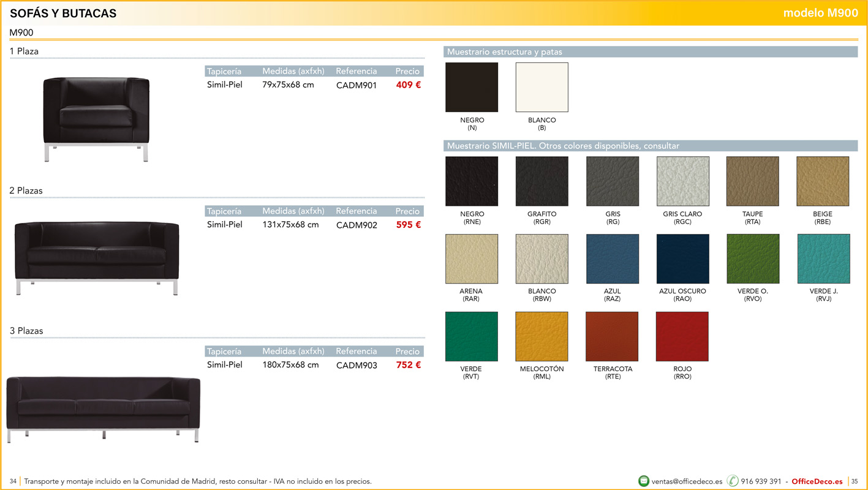The image size is (868, 490).
Task: Click the 180x75x68 cm measurement
Action: coord(290,365)
